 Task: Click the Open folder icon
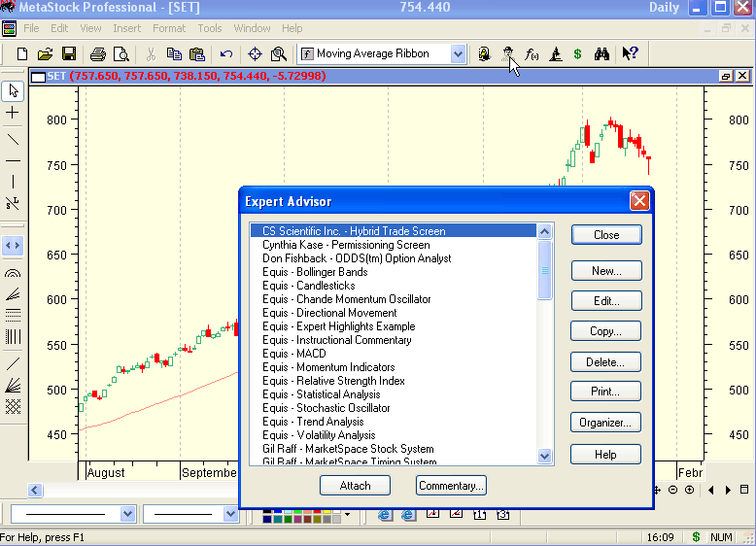pos(45,54)
